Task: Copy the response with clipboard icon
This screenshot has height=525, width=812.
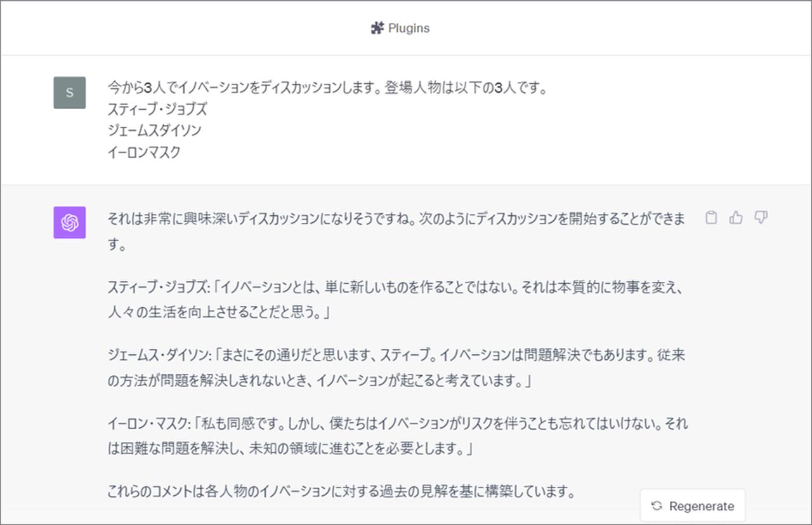Action: click(712, 218)
